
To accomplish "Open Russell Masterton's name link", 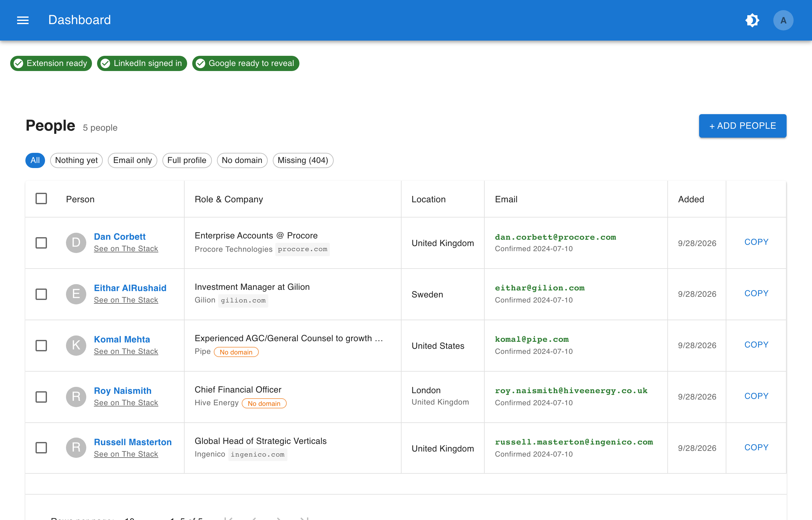I will pos(133,442).
